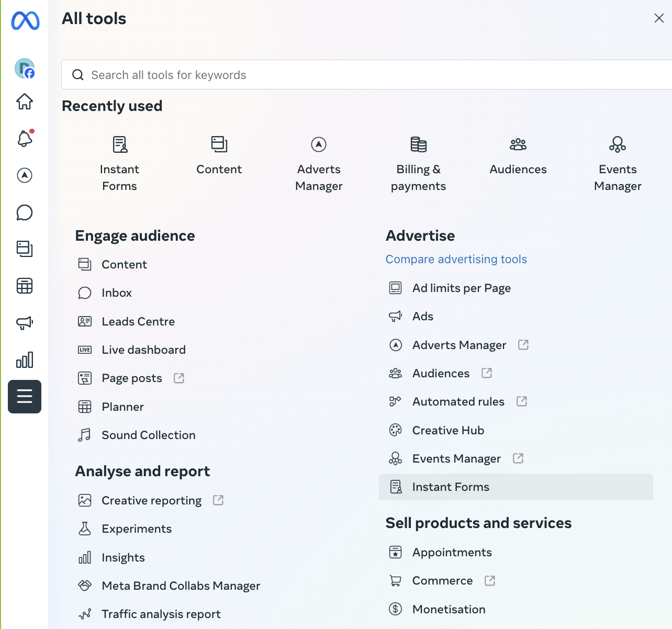Screen dimensions: 672x629
Task: Open Inbox chat bubble in sidebar
Action: click(x=25, y=212)
